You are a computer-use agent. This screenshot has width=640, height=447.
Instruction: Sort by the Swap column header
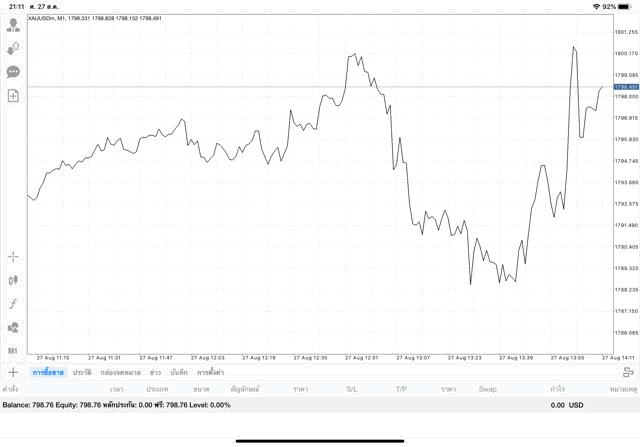487,388
